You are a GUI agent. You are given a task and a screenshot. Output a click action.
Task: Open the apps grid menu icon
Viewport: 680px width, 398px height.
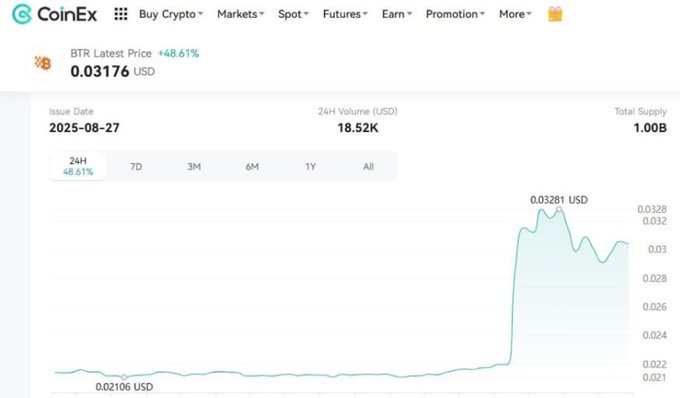pos(121,14)
